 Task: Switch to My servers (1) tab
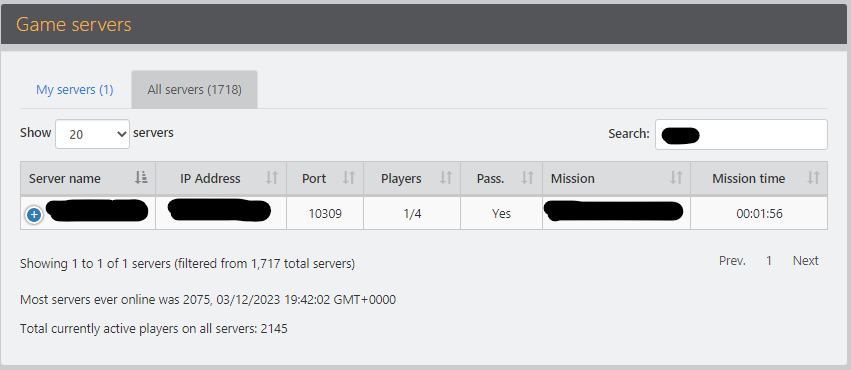click(x=75, y=90)
